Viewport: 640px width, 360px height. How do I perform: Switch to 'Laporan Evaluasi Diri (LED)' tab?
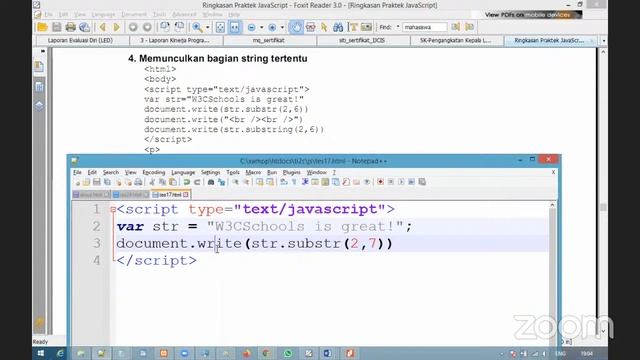click(80, 40)
